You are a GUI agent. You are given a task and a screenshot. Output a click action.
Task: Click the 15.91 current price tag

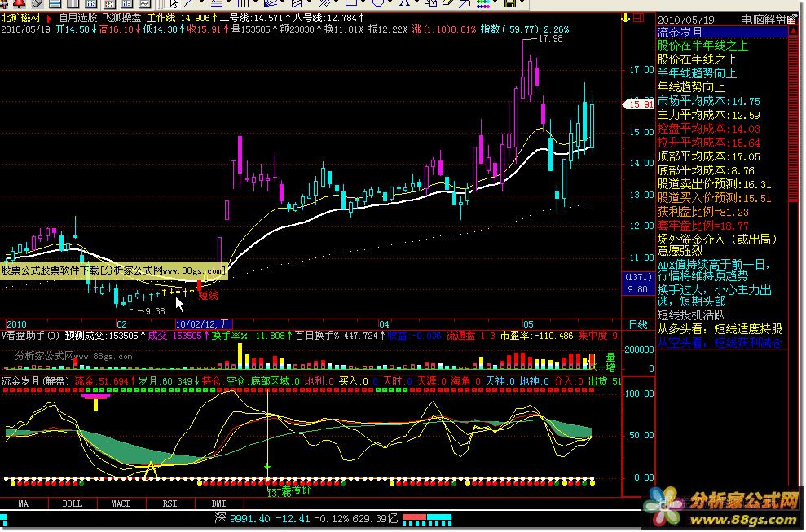[639, 104]
